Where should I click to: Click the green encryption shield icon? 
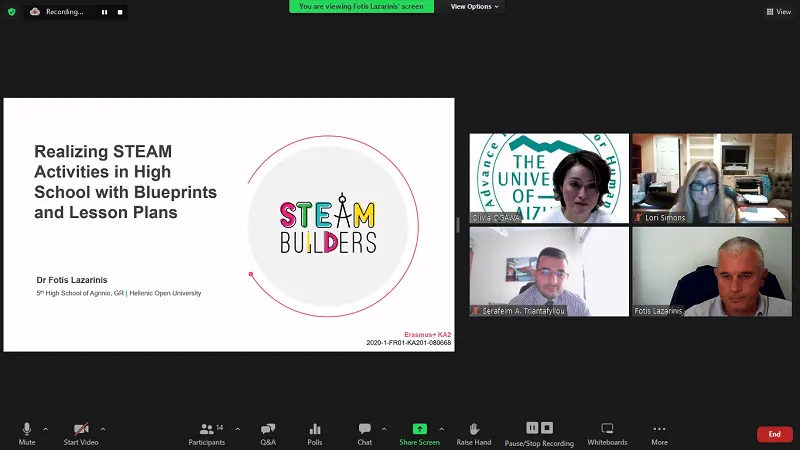(x=12, y=11)
